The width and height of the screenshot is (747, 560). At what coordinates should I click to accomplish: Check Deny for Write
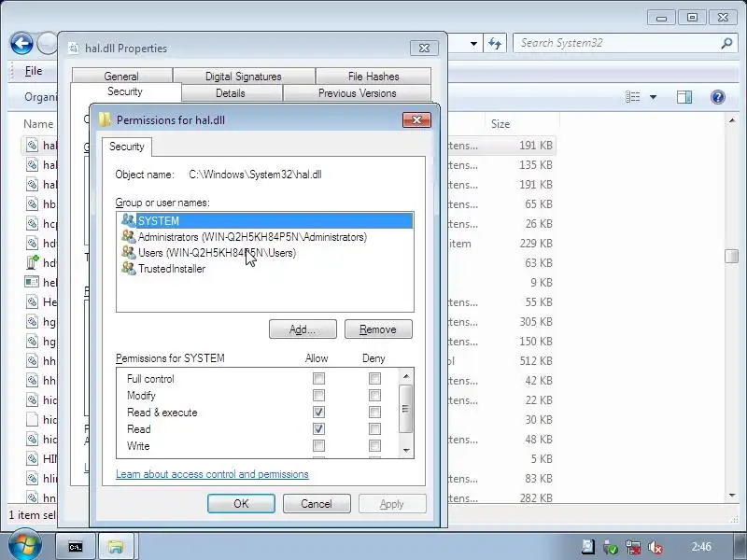pyautogui.click(x=375, y=446)
